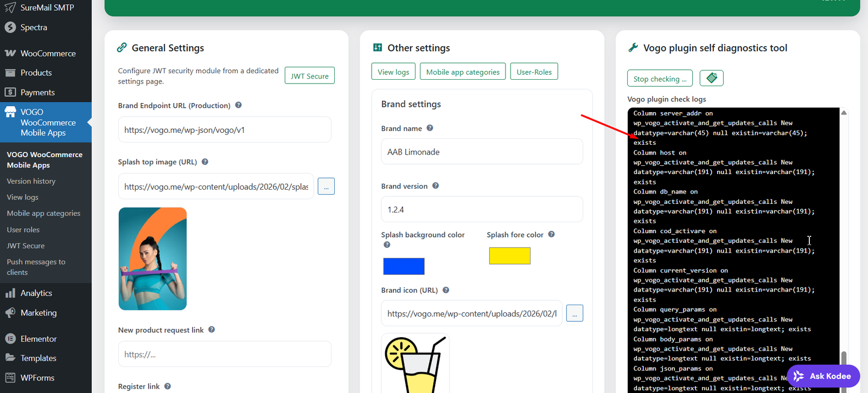
Task: Click the Marketing megaphone icon
Action: coord(10,313)
